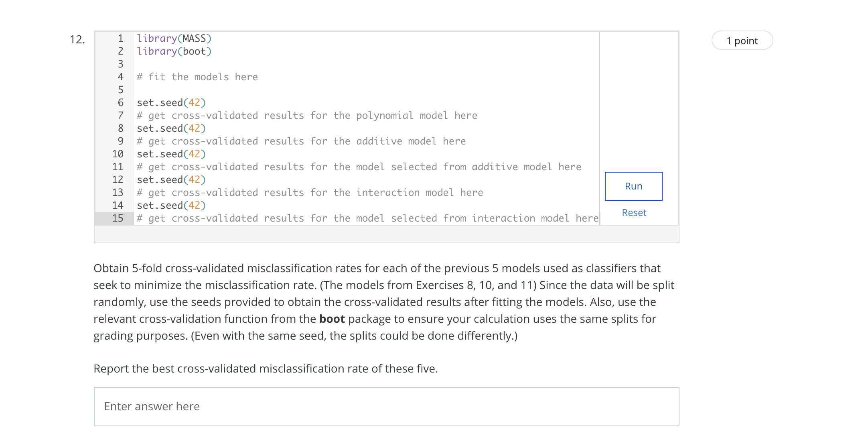Viewport: 868px width, 444px height.
Task: Click the highlighted line 15 comment
Action: [367, 218]
